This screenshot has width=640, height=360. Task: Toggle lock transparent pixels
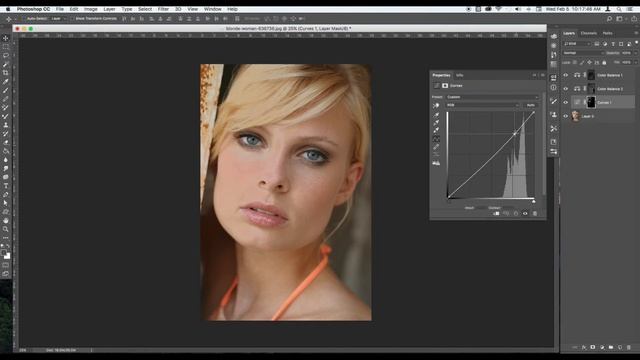tap(575, 62)
